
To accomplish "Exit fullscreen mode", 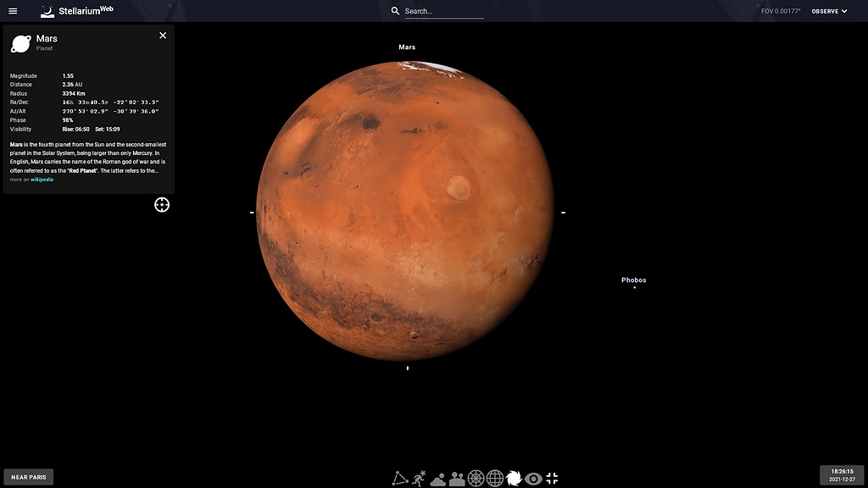I will coord(552,479).
